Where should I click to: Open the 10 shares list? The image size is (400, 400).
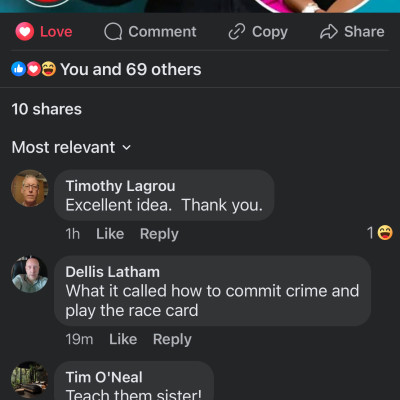coord(47,109)
